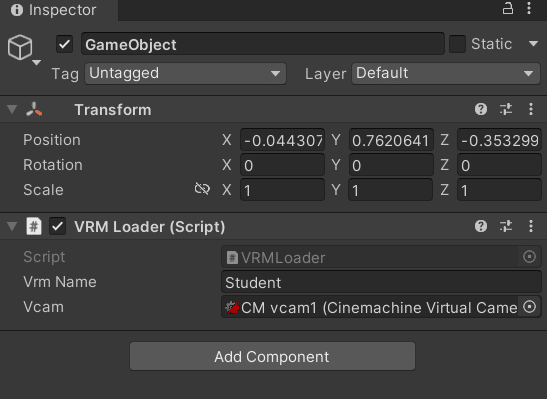The image size is (547, 399).
Task: Edit the GameObject name field
Action: tap(263, 44)
